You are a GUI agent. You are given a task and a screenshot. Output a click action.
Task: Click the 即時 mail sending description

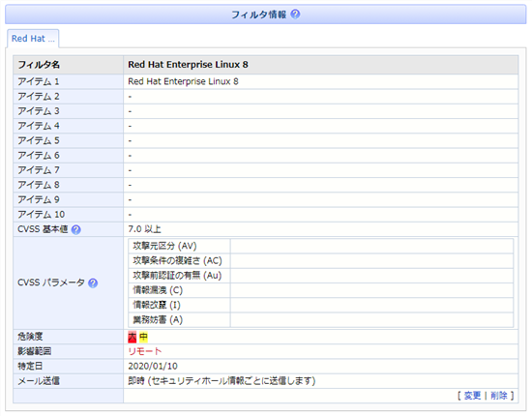pyautogui.click(x=222, y=381)
